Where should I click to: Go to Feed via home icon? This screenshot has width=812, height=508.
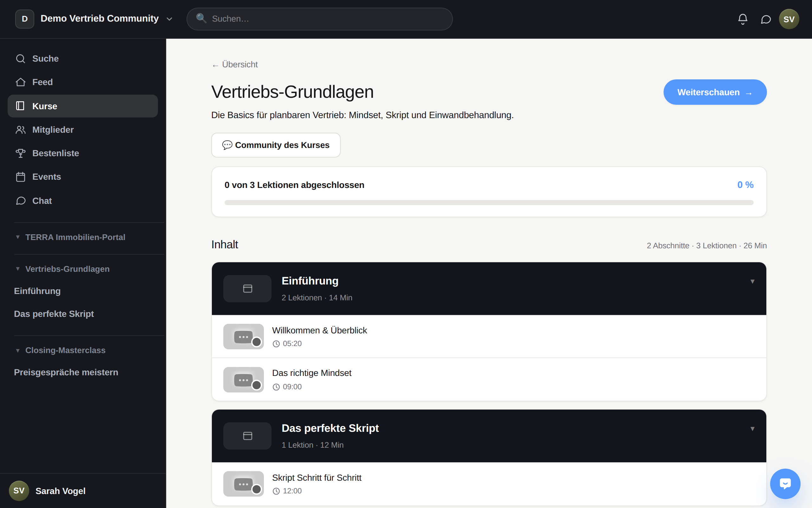21,82
